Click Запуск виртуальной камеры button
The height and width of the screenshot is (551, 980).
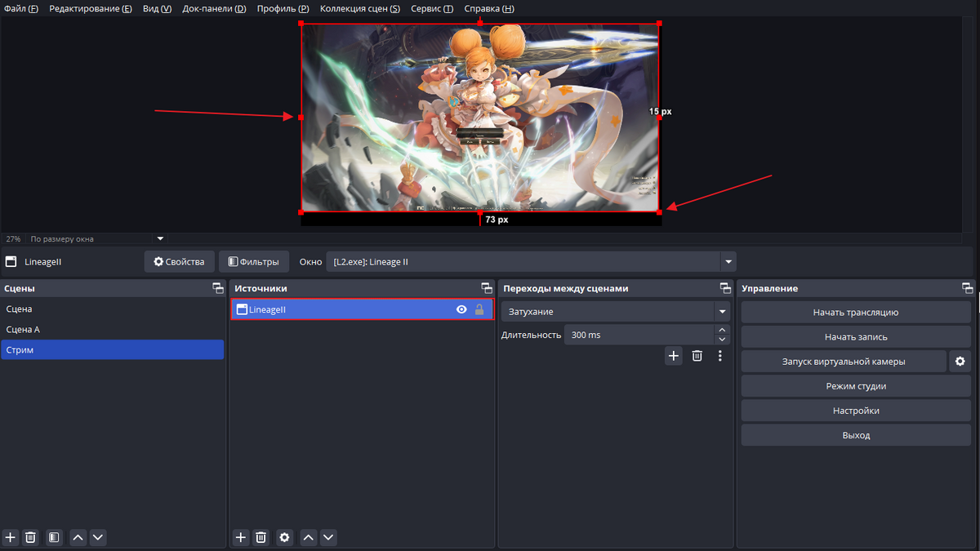(x=844, y=362)
